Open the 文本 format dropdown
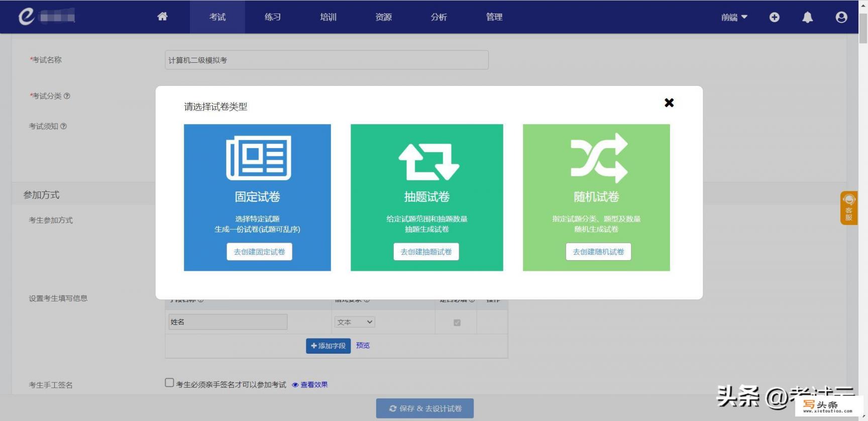Screen dimensions: 868x421 point(355,322)
